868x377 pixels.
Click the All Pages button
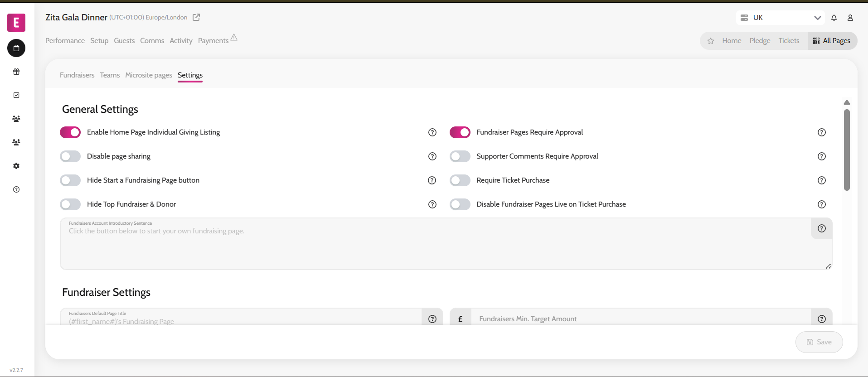pyautogui.click(x=832, y=41)
